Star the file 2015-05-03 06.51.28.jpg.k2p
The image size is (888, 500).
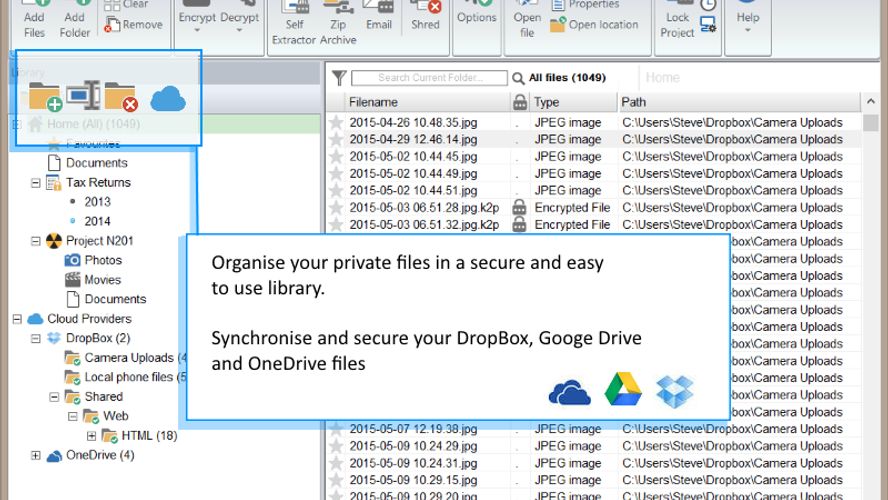coord(336,207)
